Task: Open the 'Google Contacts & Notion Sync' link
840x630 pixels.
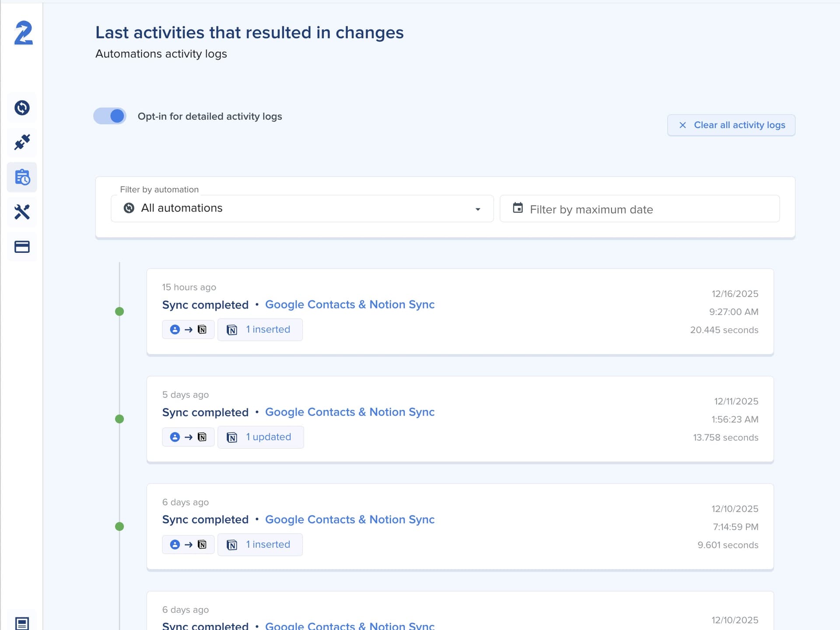Action: [350, 304]
